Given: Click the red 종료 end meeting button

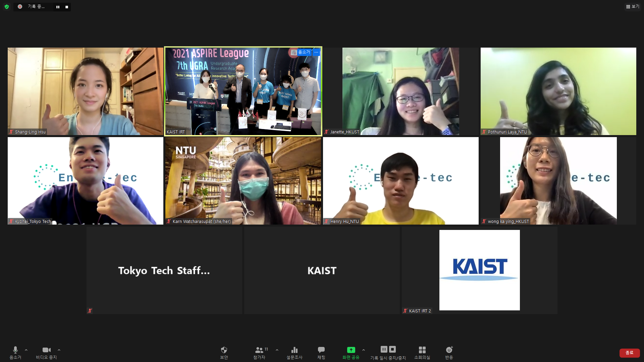Looking at the screenshot, I should pos(630,353).
